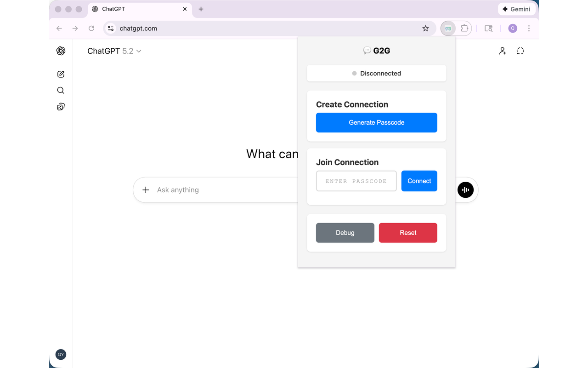Open site information in the address bar
This screenshot has height=368, width=588.
tap(110, 28)
